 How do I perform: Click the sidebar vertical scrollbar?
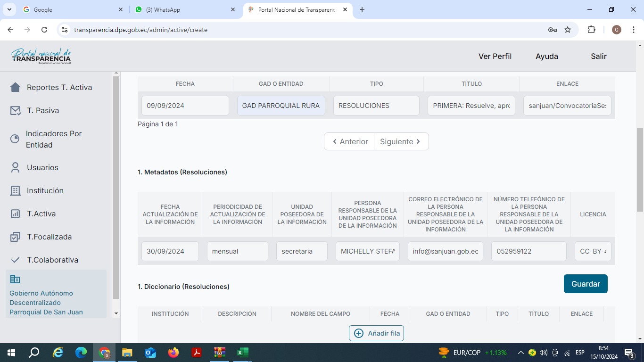(x=116, y=189)
